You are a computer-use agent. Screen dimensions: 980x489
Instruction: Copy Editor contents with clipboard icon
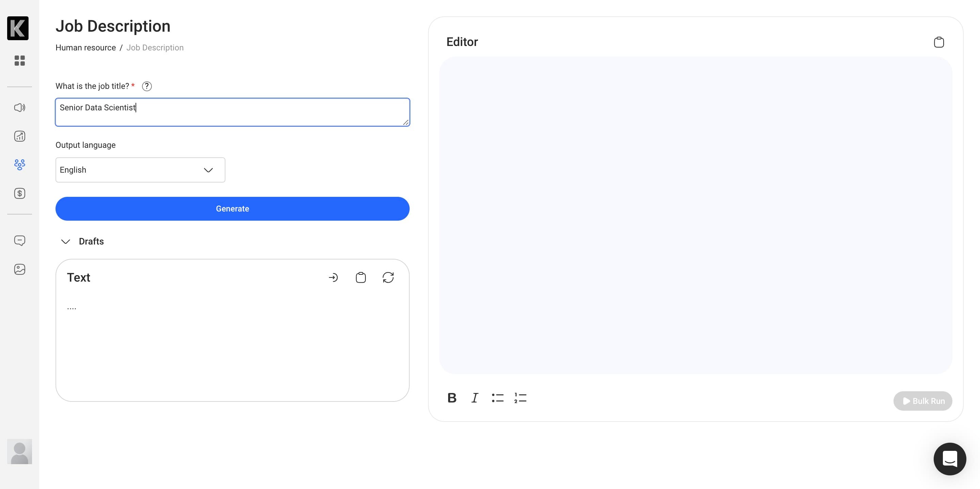point(938,42)
